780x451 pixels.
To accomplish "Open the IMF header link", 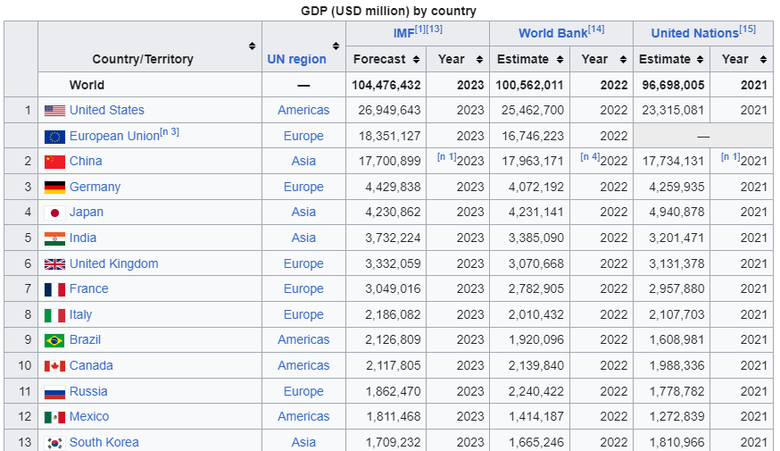I will (x=403, y=33).
